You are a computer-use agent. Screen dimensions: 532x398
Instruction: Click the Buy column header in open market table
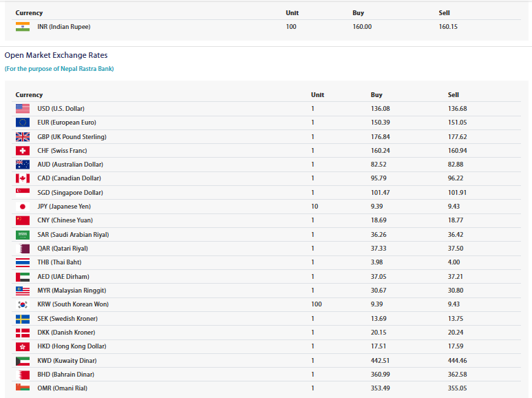(376, 95)
